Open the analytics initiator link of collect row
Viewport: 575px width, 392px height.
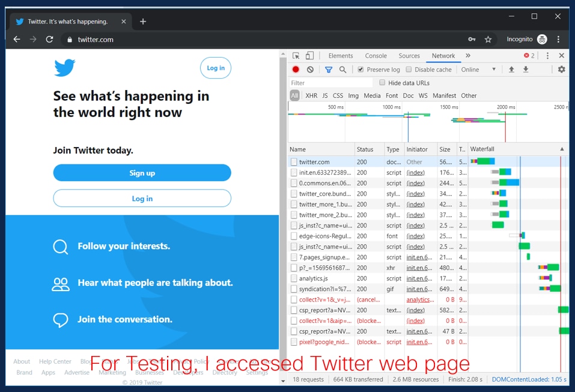click(420, 300)
